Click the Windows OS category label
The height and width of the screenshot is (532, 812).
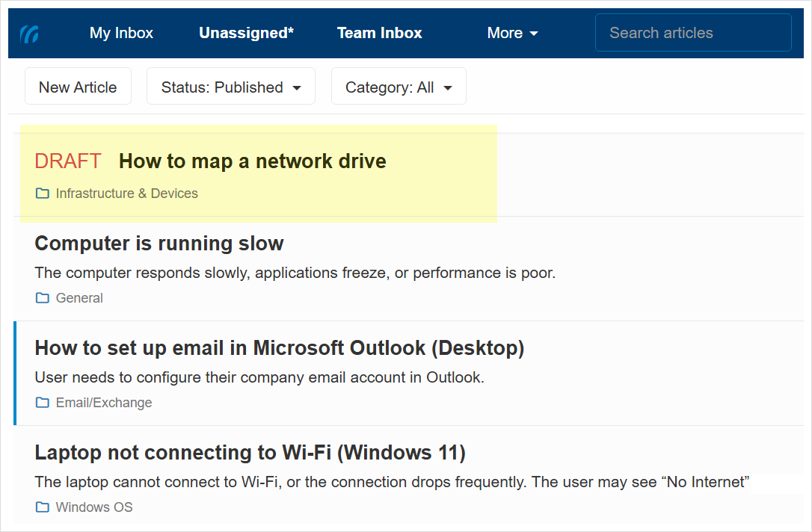click(x=94, y=507)
